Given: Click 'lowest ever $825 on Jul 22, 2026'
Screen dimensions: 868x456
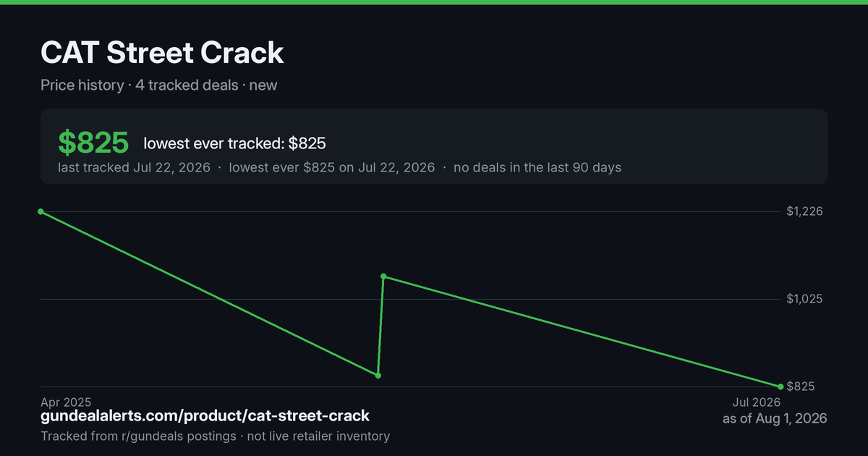Looking at the screenshot, I should [x=332, y=167].
